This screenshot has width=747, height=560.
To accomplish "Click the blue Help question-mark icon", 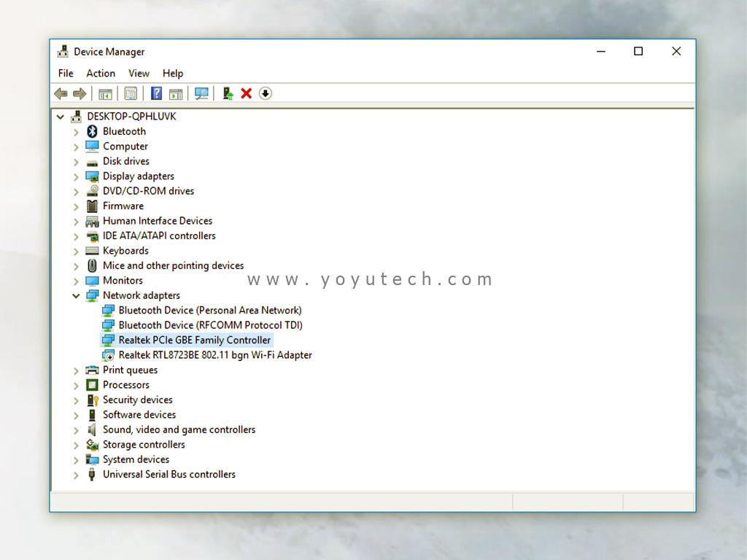I will pyautogui.click(x=156, y=93).
